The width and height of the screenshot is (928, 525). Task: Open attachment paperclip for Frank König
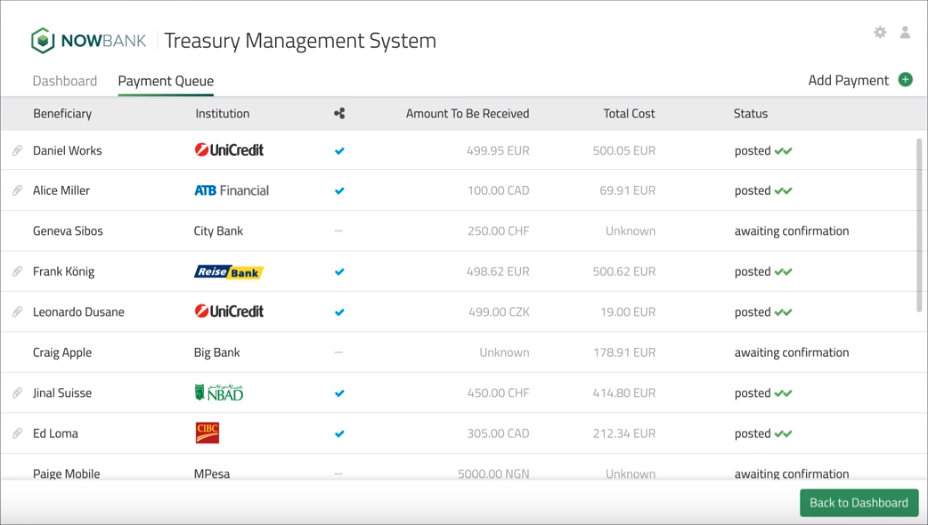(17, 272)
